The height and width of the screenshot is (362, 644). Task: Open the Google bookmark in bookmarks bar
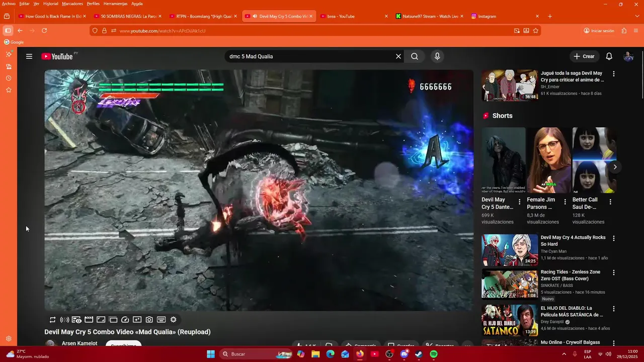coord(14,42)
